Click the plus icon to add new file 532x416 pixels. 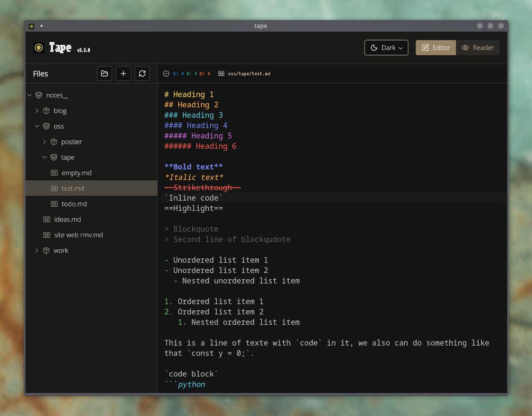click(123, 73)
